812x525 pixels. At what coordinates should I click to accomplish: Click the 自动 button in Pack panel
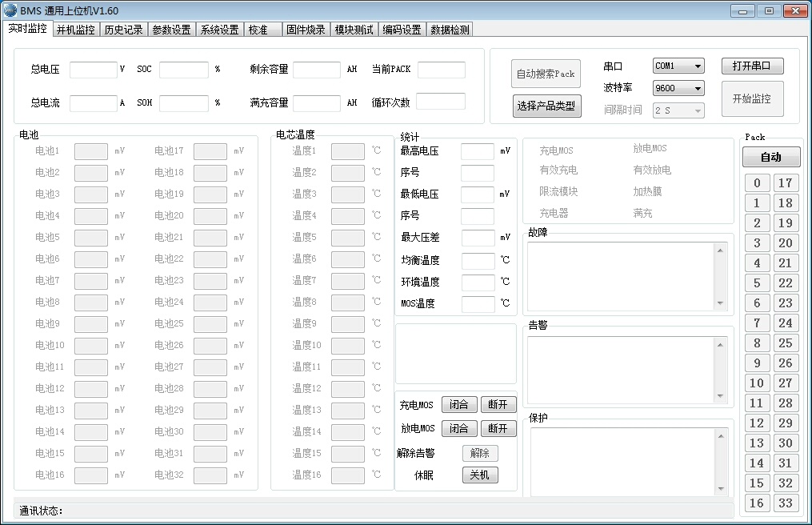coord(770,157)
